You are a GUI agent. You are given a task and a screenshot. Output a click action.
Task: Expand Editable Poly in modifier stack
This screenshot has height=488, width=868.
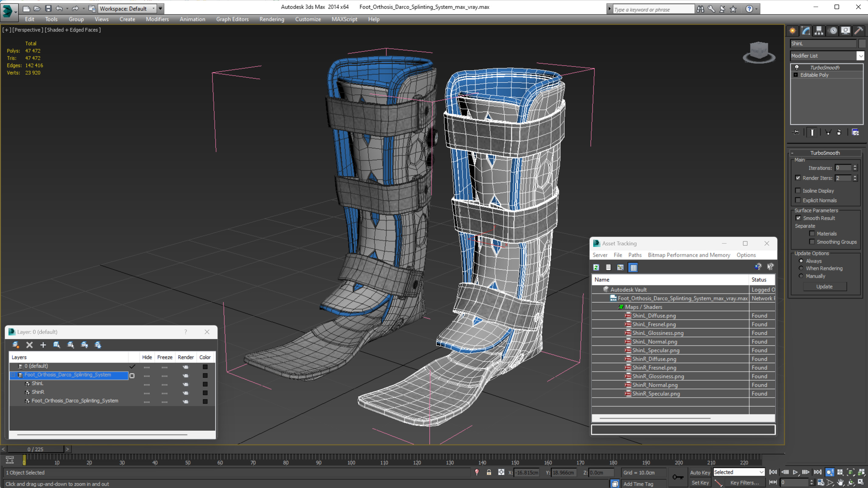(796, 75)
